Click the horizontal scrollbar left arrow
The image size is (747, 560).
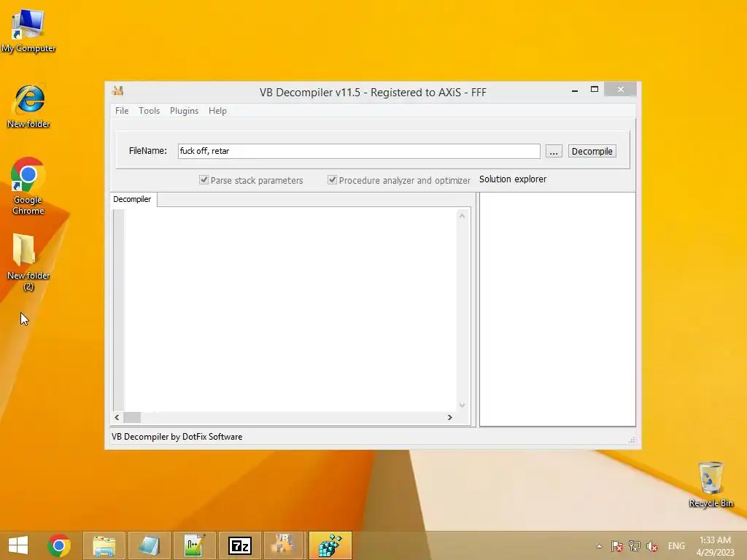pos(117,417)
